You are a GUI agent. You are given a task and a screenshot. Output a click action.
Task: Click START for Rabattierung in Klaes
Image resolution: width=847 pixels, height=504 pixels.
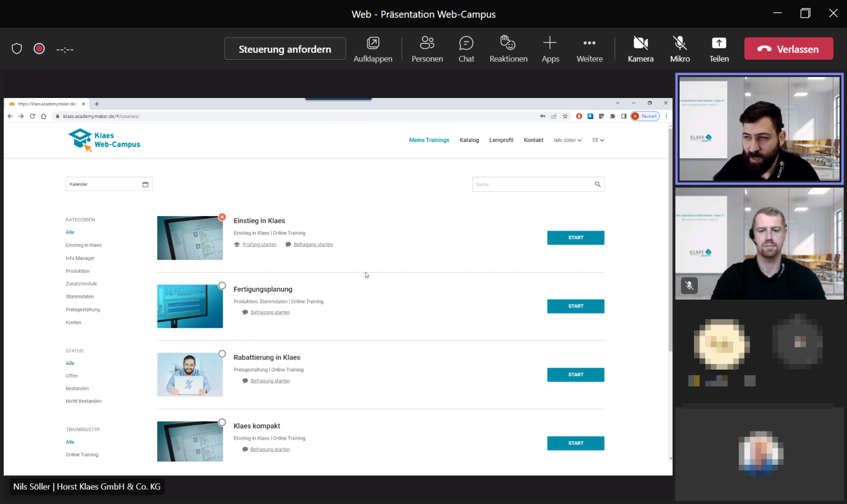point(575,375)
